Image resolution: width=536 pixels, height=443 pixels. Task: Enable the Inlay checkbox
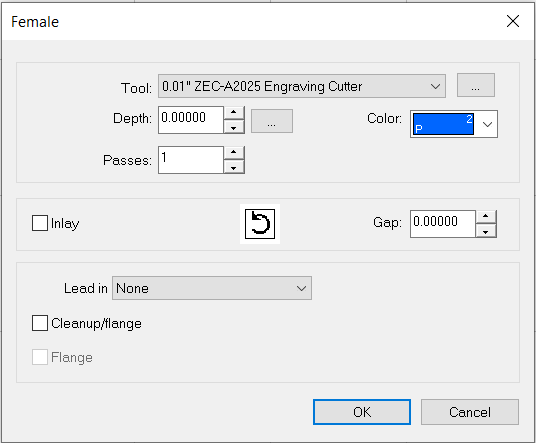click(x=40, y=223)
